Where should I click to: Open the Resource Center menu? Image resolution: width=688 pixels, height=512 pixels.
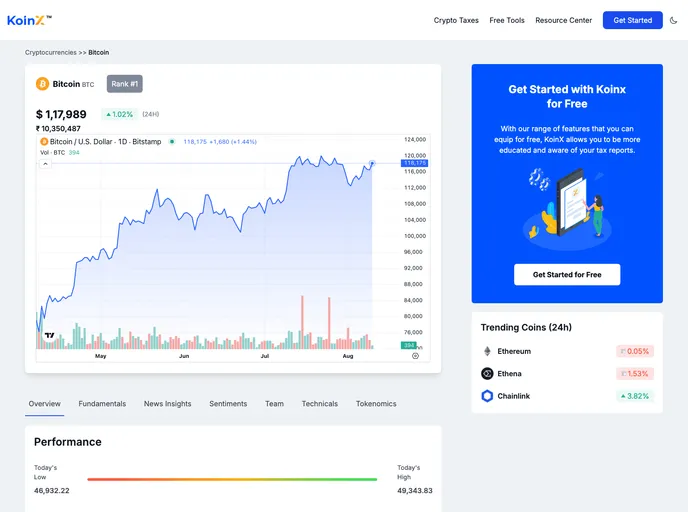click(563, 20)
